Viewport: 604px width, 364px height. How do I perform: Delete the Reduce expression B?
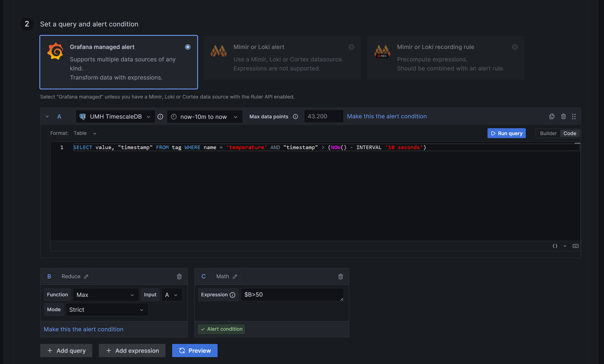click(179, 277)
